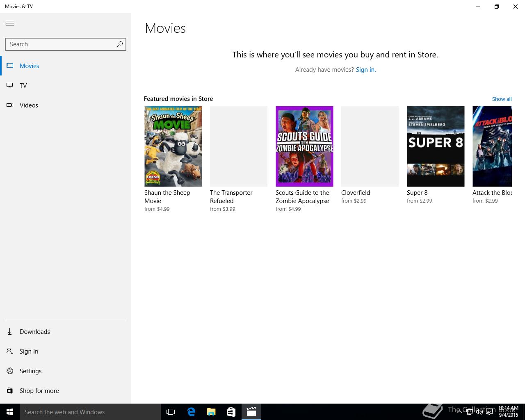The height and width of the screenshot is (420, 525).
Task: Open the Action Center notifications icon
Action: tap(489, 412)
